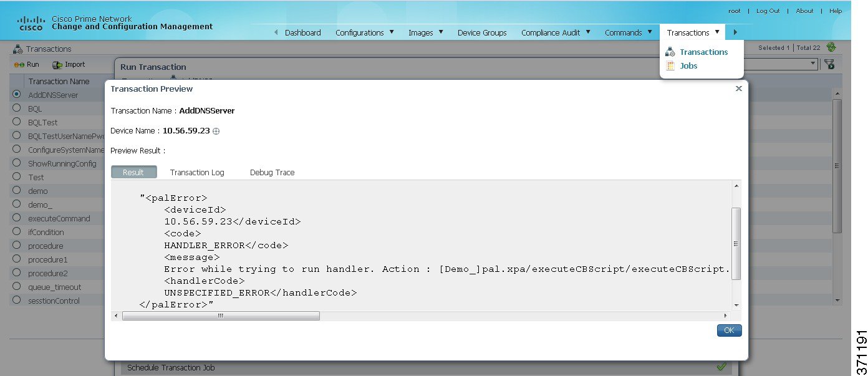
Task: Click the globe icon beside device 10.56.59.23
Action: pos(215,130)
